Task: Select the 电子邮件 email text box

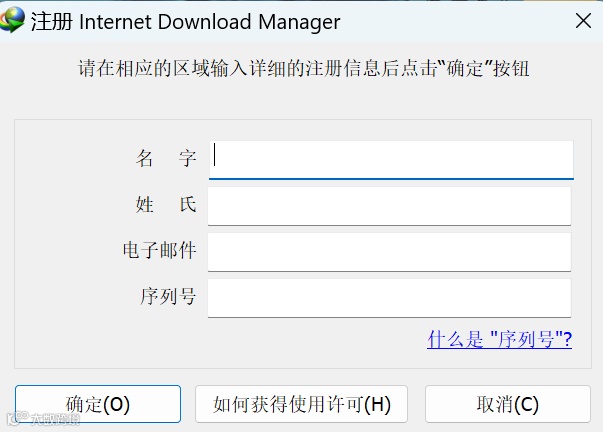Action: [x=389, y=251]
